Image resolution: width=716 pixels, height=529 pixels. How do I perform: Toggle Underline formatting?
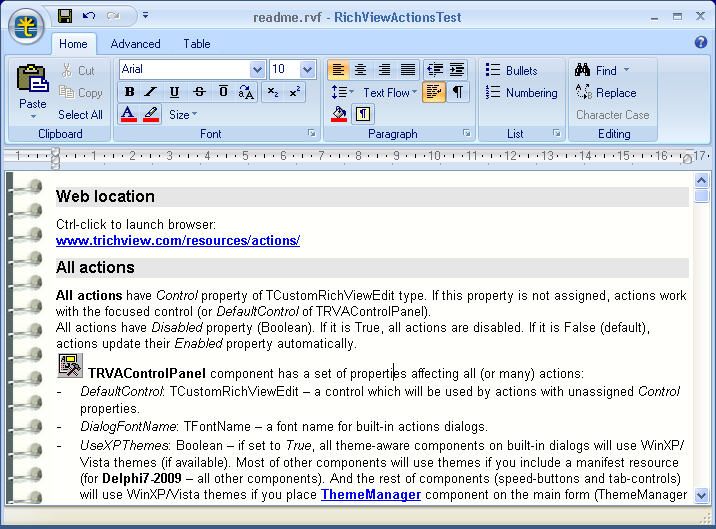pos(174,92)
